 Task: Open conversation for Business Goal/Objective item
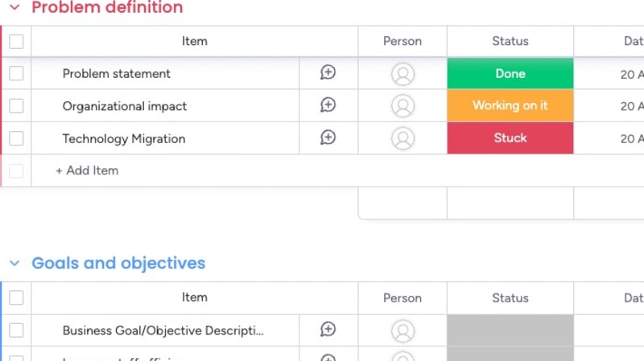[328, 330]
